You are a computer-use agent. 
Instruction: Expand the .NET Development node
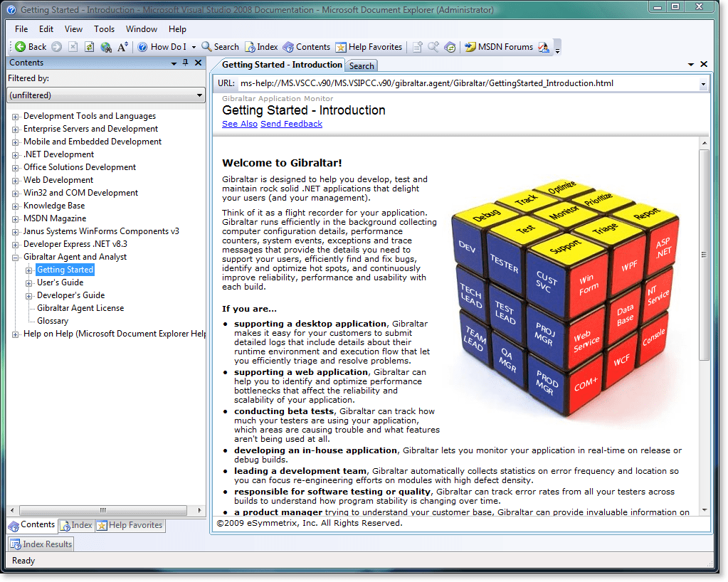coord(16,155)
